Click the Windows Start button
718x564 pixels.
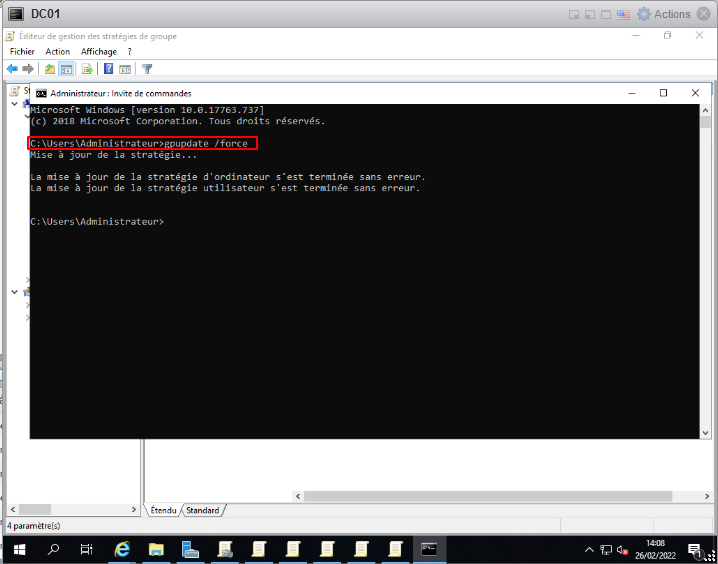point(18,549)
